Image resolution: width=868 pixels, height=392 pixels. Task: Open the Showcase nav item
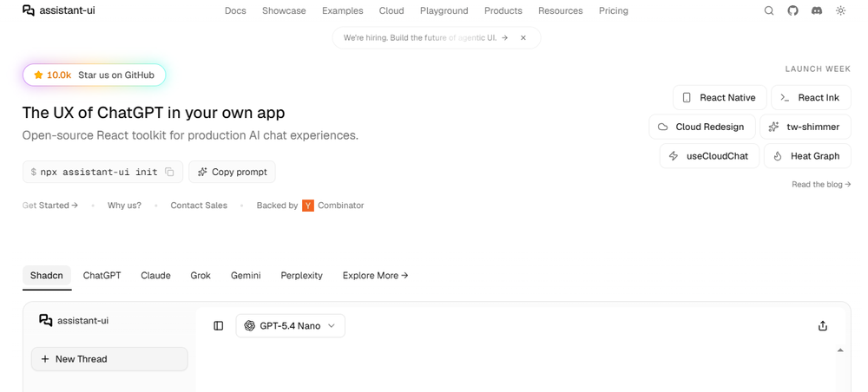point(284,10)
